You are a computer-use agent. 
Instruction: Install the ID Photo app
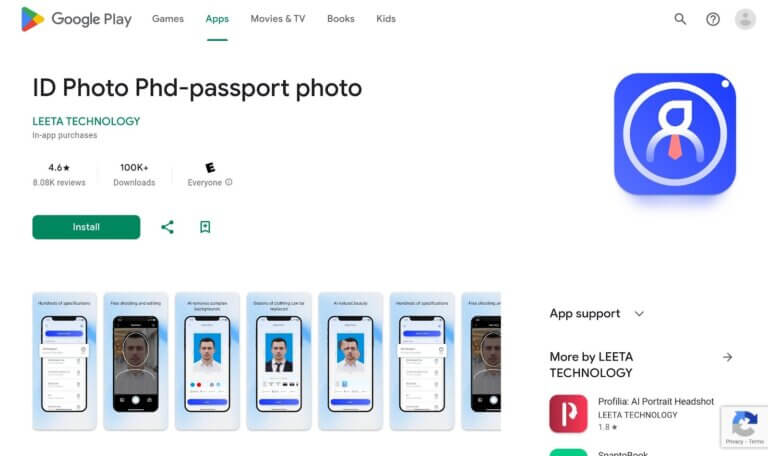coord(86,227)
